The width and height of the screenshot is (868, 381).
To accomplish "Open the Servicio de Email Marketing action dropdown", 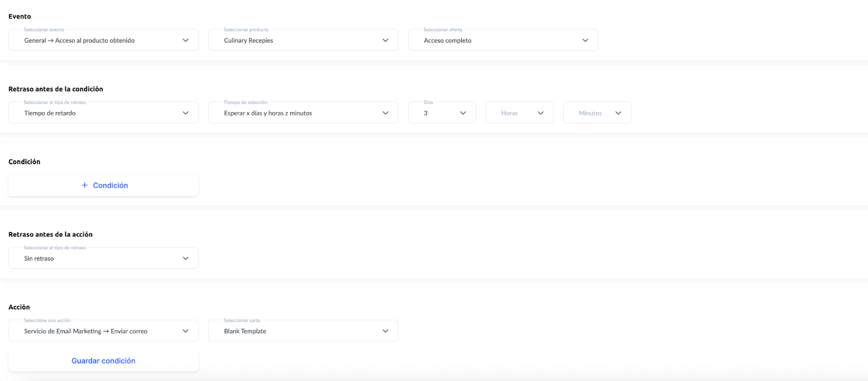I will point(103,331).
